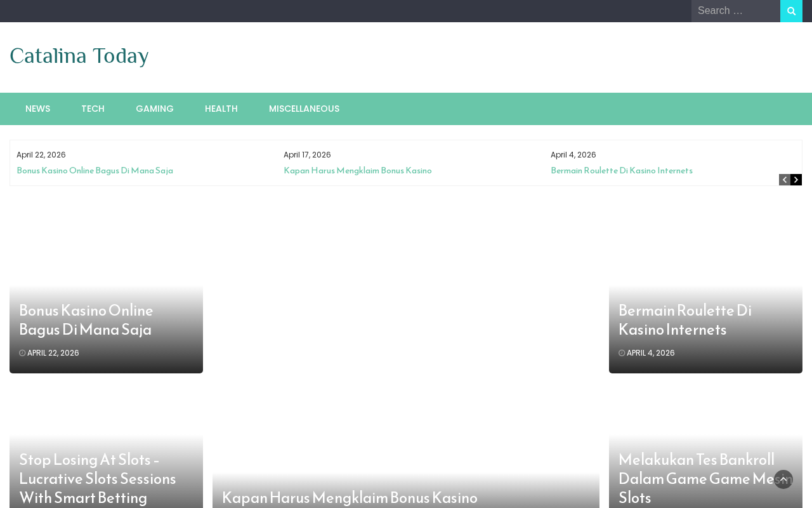Image resolution: width=812 pixels, height=508 pixels.
Task: Click clock icon beside April 22, 2026
Action: (x=22, y=353)
